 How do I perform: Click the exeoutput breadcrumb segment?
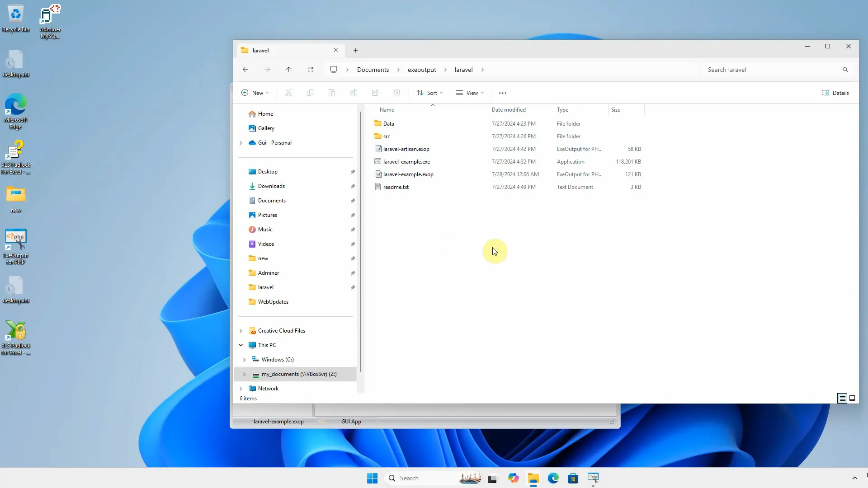[421, 70]
